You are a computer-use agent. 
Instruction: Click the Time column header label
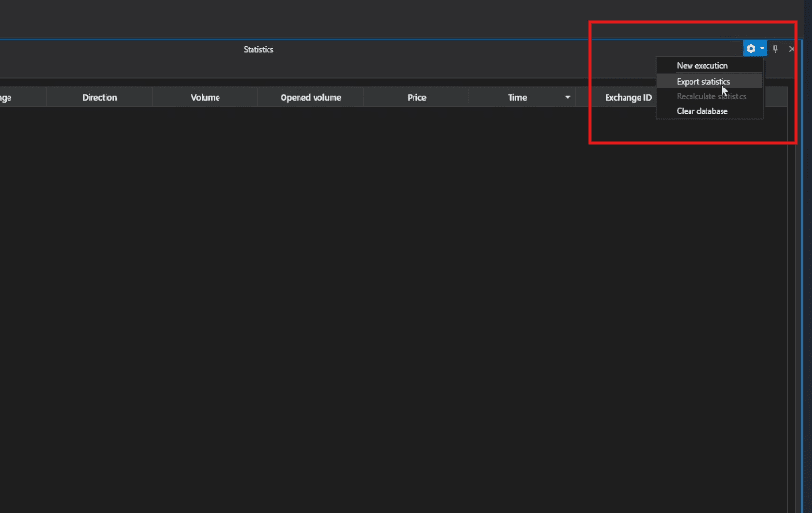(x=517, y=98)
